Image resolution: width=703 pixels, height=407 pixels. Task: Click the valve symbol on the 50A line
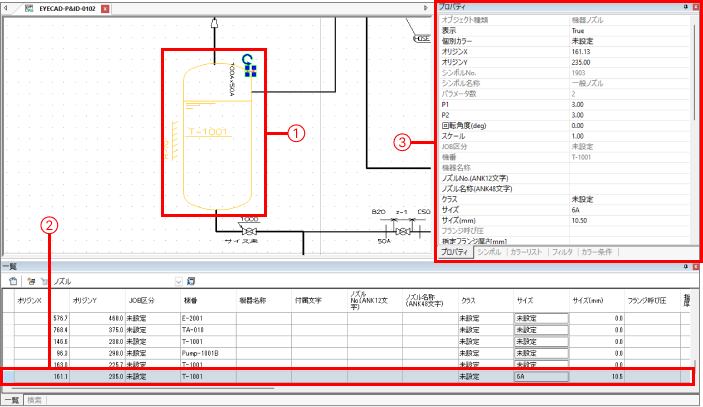pos(403,231)
